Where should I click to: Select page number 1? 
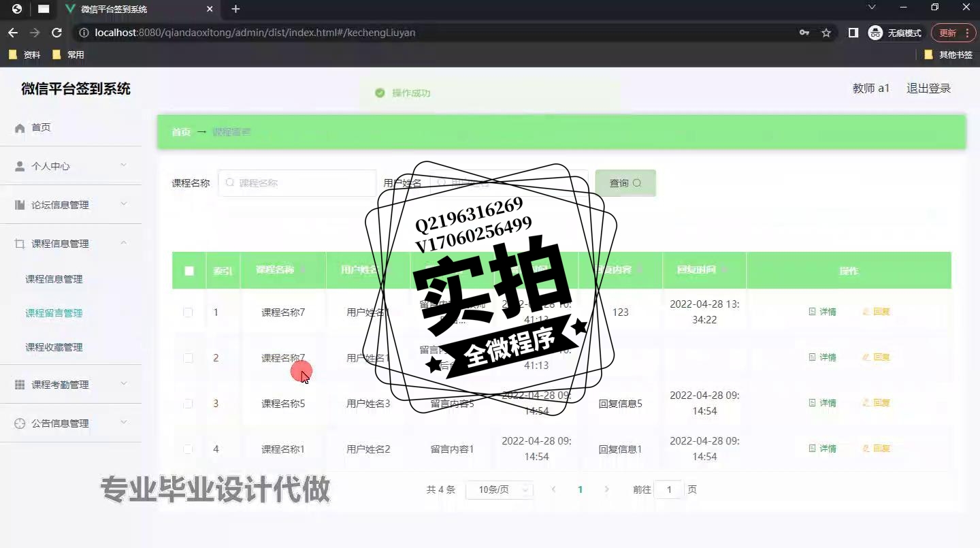click(581, 489)
